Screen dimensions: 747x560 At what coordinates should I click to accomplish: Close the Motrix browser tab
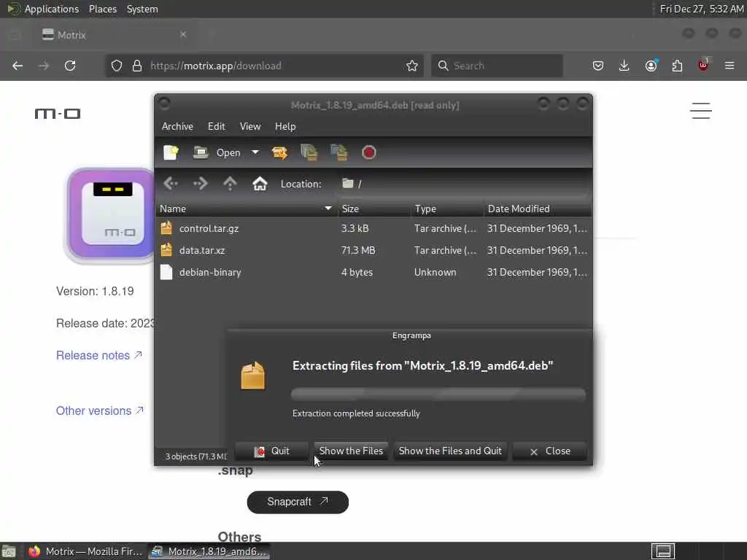click(183, 34)
